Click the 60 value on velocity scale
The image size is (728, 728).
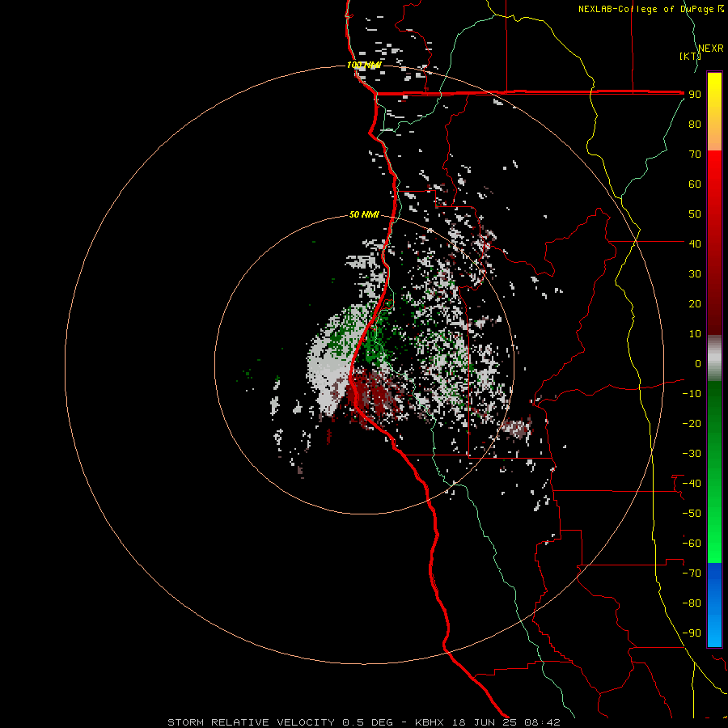click(695, 184)
